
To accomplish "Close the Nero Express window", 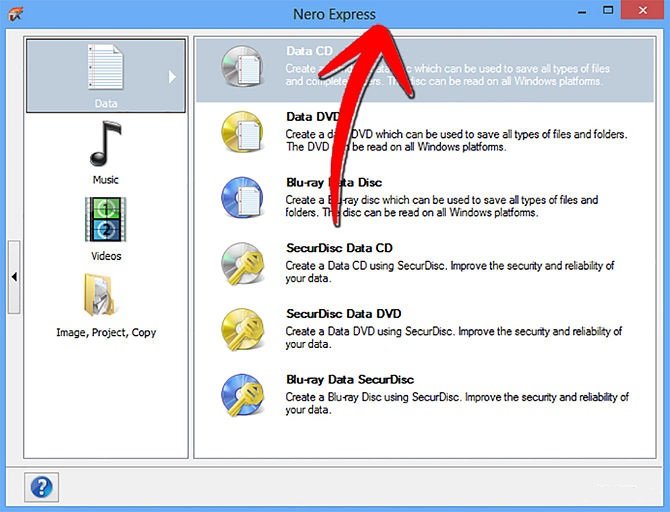I will (643, 10).
